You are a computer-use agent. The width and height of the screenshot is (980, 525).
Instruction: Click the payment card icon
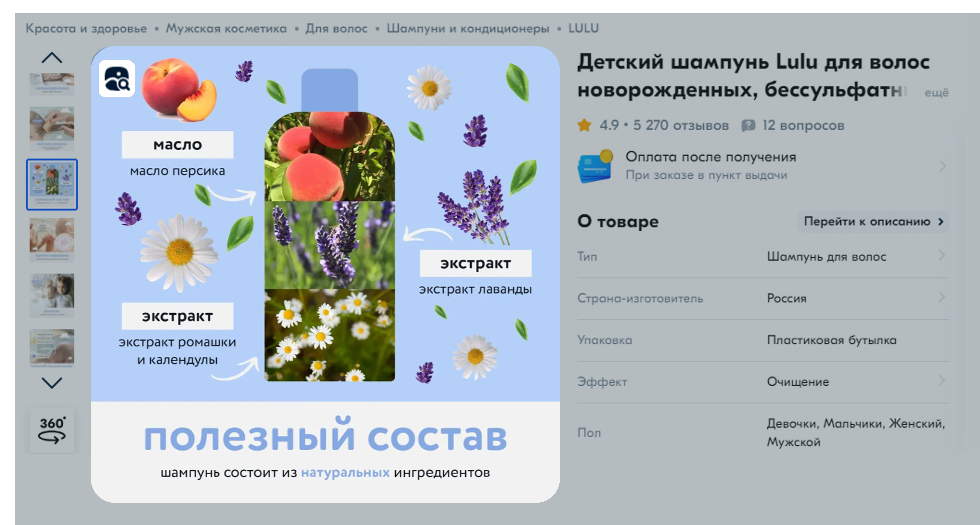(596, 166)
